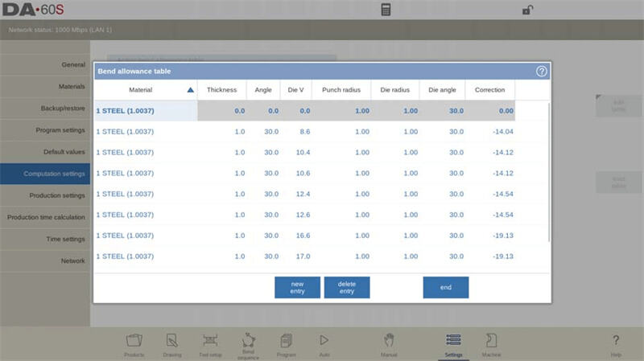This screenshot has width=644, height=361.
Task: Open the calculator icon in the top bar
Action: tap(386, 10)
